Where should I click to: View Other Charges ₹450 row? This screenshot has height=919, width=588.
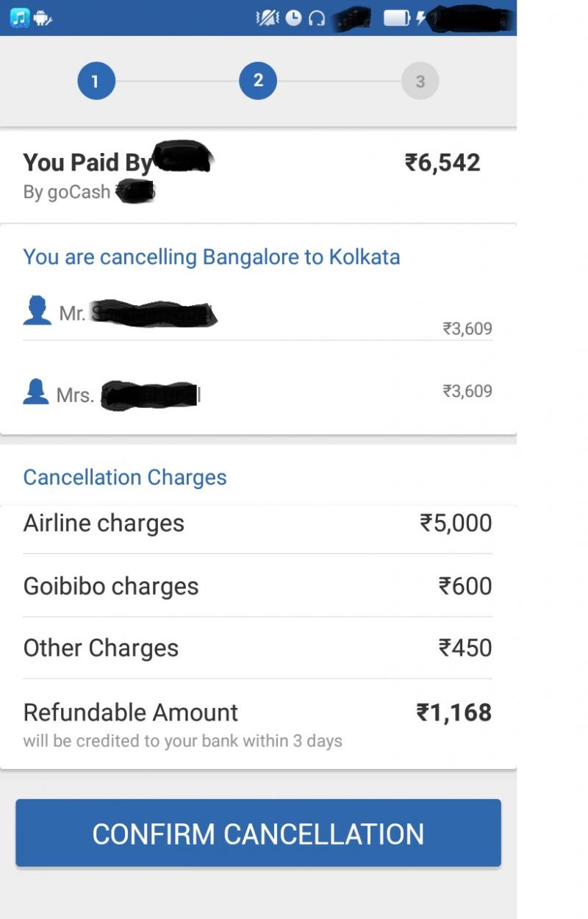[258, 648]
